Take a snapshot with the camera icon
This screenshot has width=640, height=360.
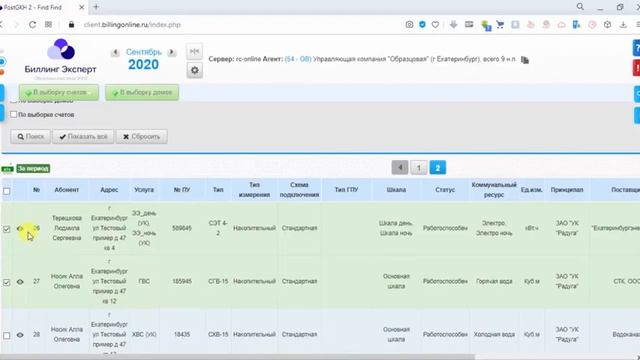coord(409,24)
